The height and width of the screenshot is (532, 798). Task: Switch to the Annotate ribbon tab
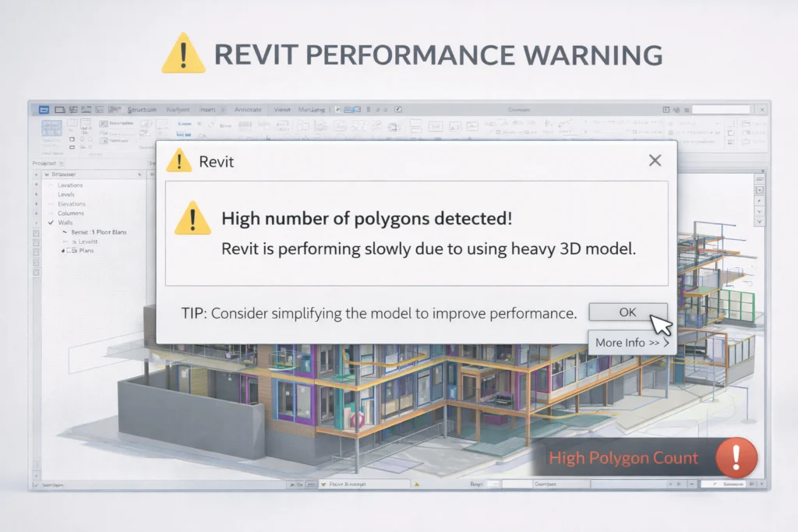pos(248,110)
